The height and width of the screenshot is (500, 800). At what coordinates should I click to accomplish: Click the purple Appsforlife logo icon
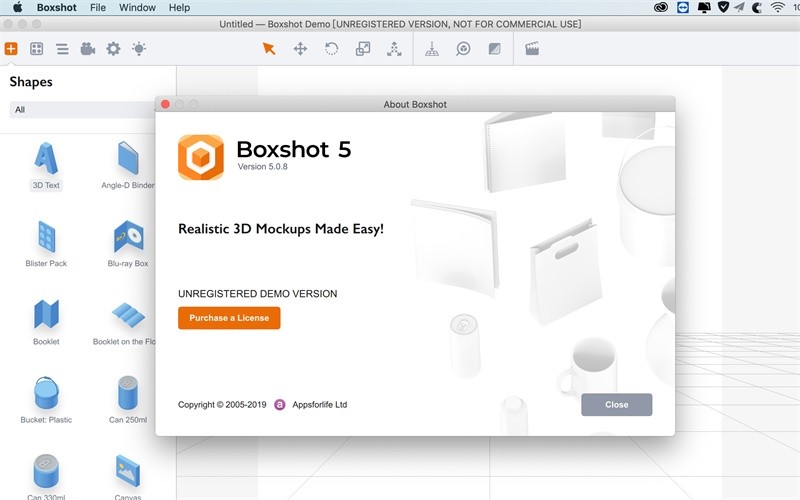(x=280, y=405)
